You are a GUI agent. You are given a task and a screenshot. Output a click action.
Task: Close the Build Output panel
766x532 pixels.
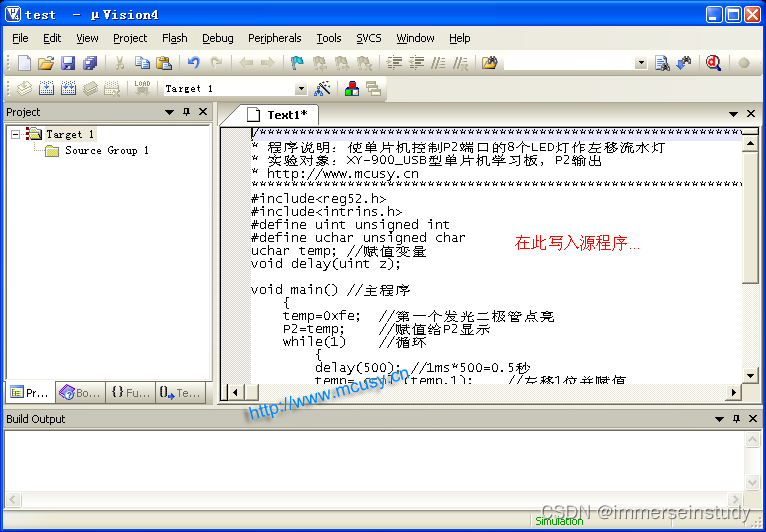pyautogui.click(x=753, y=419)
